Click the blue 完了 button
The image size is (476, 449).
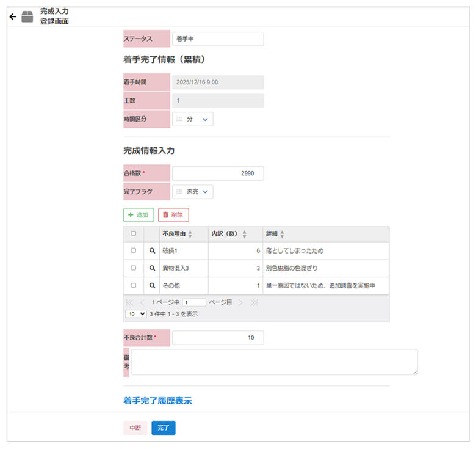(x=164, y=428)
